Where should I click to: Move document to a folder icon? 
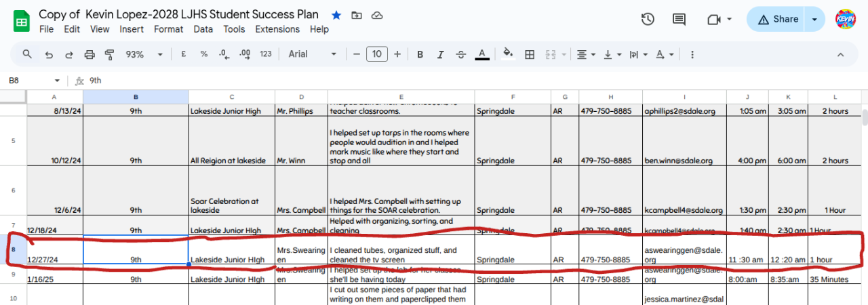pyautogui.click(x=357, y=15)
